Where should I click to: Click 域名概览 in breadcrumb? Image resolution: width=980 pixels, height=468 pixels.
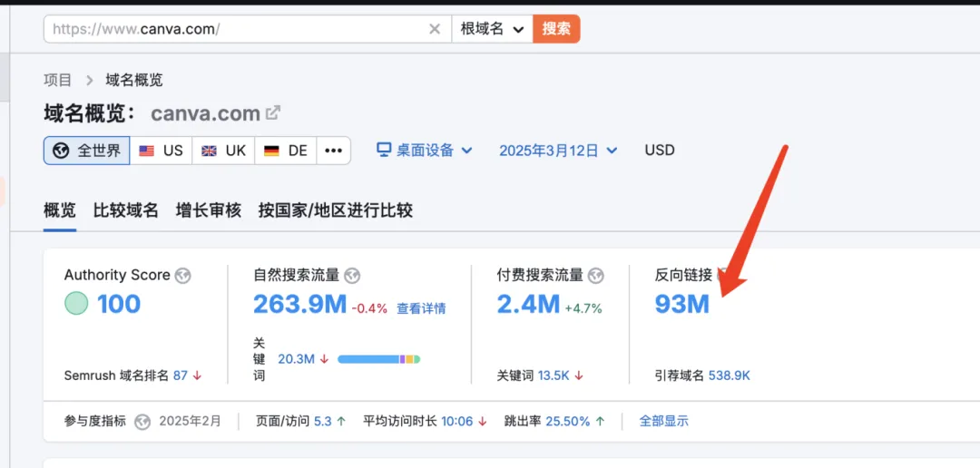(x=133, y=80)
